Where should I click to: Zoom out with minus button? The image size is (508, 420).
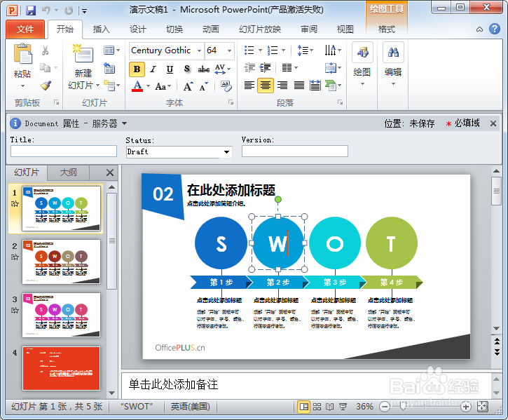pyautogui.click(x=385, y=407)
